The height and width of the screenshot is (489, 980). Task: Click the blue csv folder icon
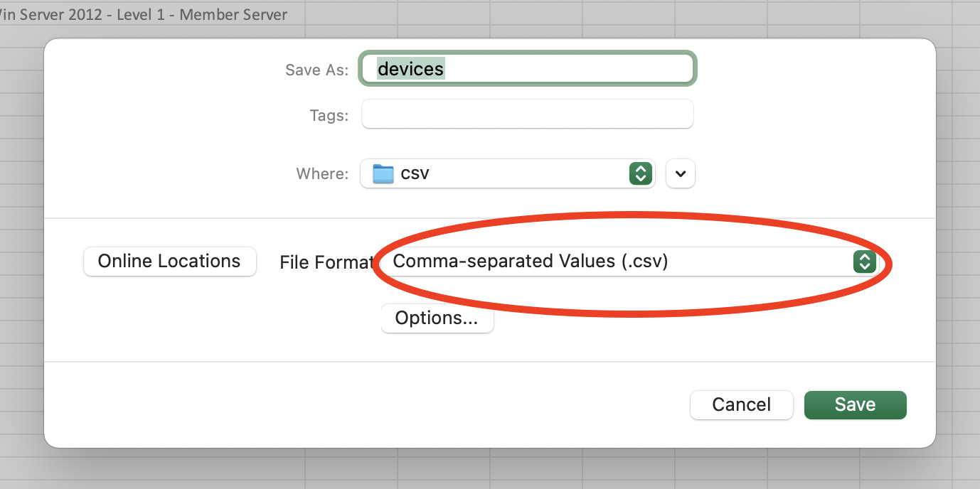(x=383, y=173)
